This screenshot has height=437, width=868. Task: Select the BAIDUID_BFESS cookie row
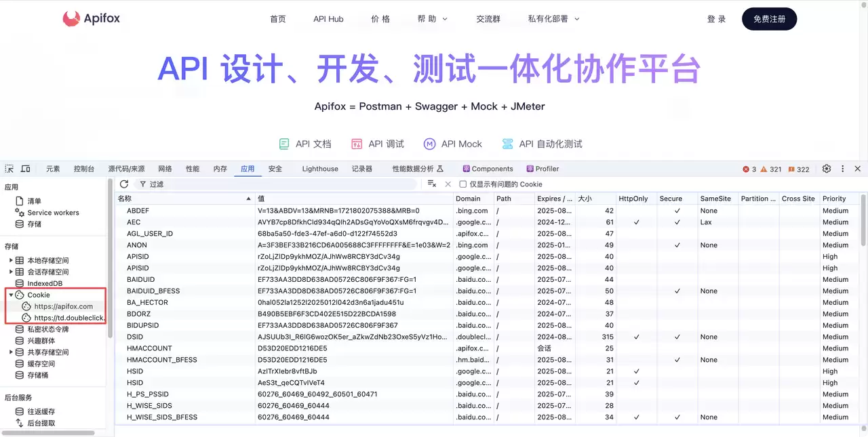pyautogui.click(x=487, y=291)
